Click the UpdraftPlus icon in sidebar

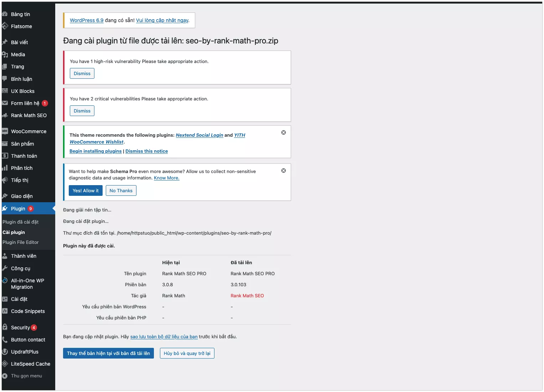click(x=5, y=352)
